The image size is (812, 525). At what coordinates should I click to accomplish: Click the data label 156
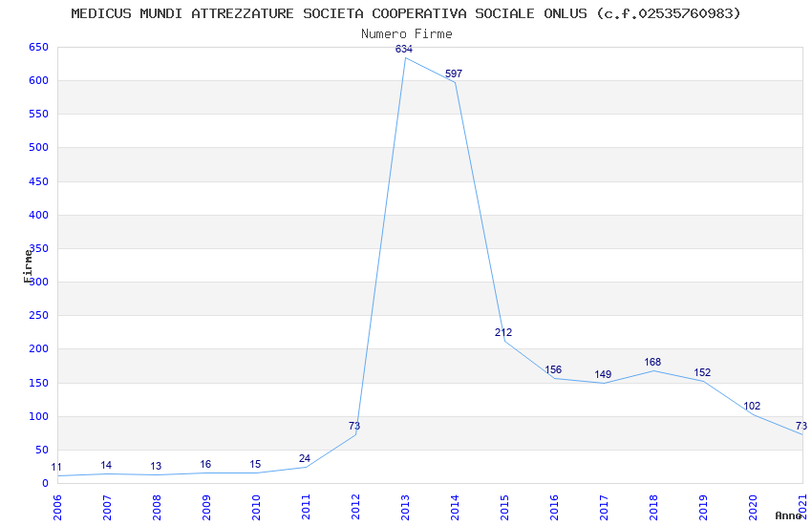(x=553, y=369)
